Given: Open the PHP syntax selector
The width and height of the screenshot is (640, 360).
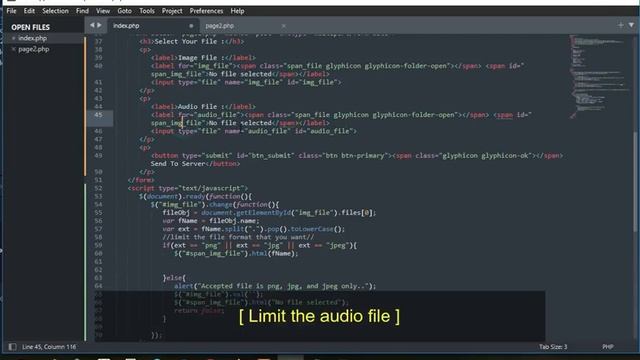Looking at the screenshot, I should click(608, 347).
